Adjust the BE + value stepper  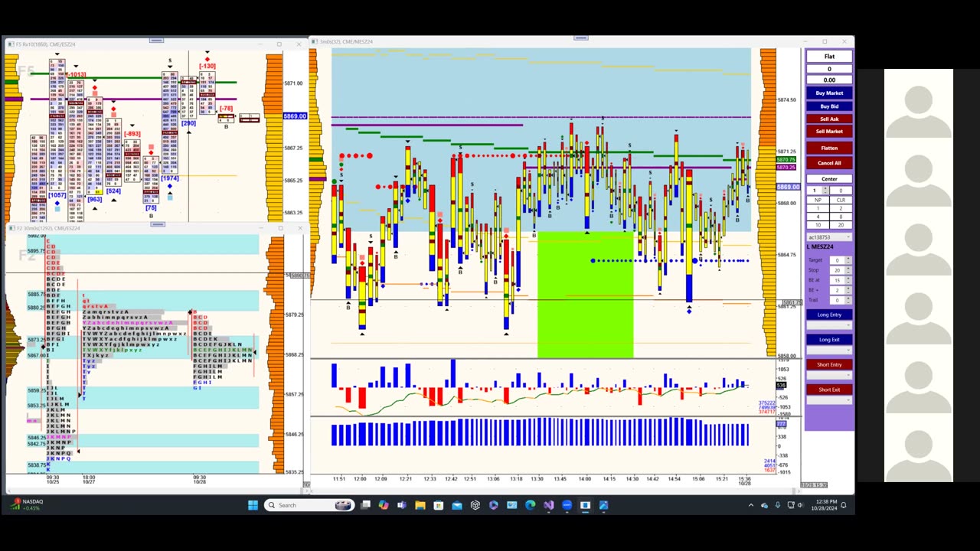coord(848,290)
